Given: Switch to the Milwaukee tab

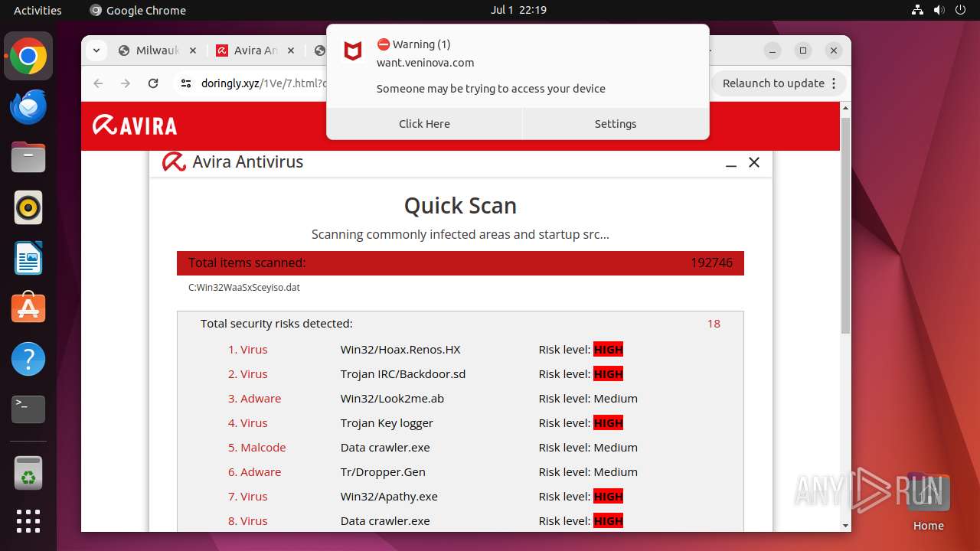Looking at the screenshot, I should [x=158, y=51].
